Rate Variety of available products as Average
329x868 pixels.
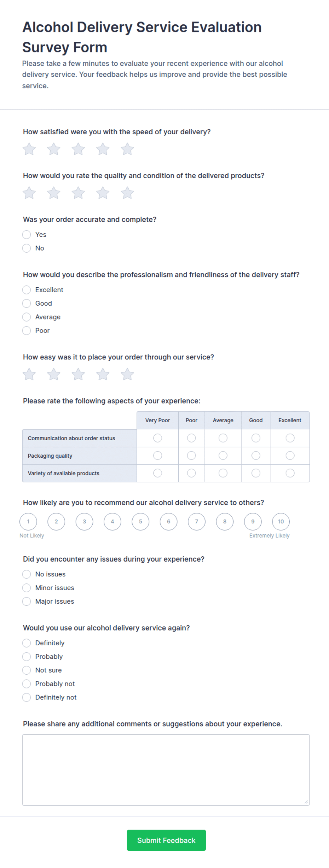point(223,473)
